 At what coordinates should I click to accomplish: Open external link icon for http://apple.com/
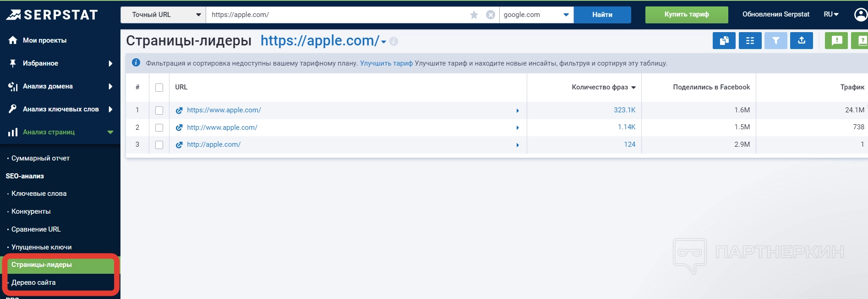179,145
